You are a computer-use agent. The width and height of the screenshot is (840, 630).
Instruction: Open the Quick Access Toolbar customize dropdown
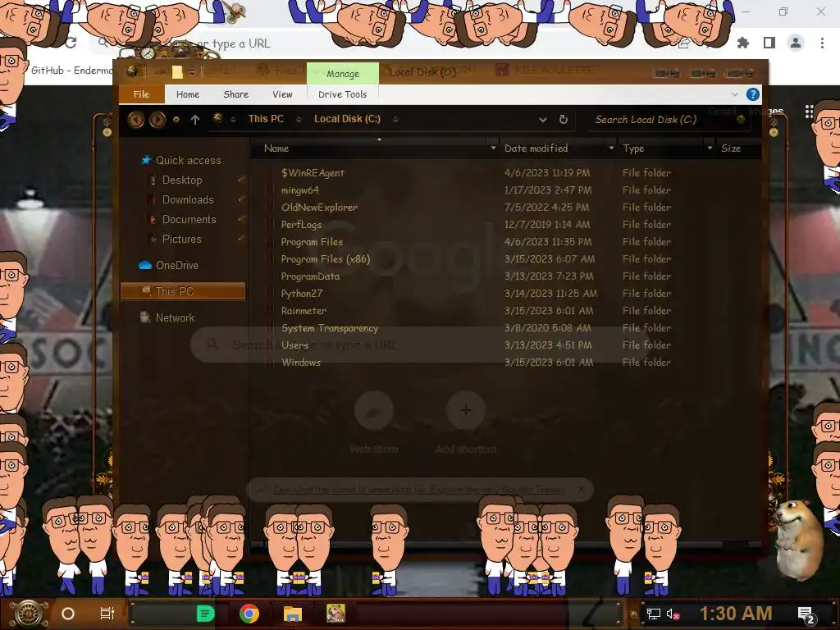192,72
